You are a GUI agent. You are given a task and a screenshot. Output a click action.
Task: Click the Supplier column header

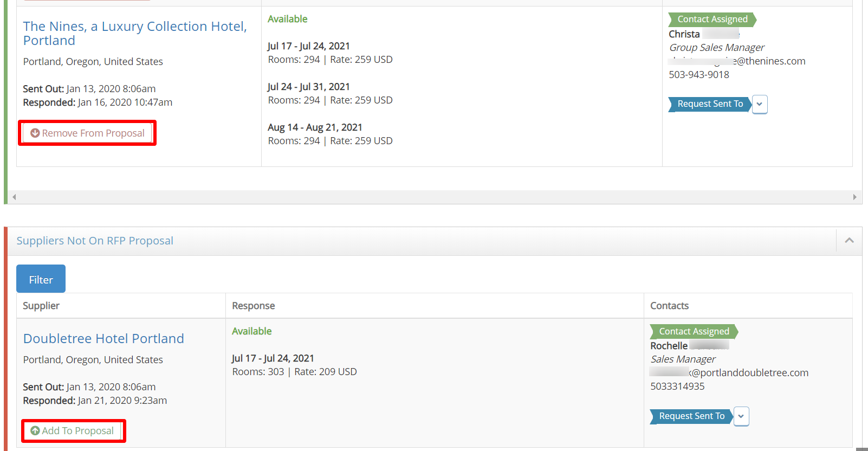click(x=41, y=306)
